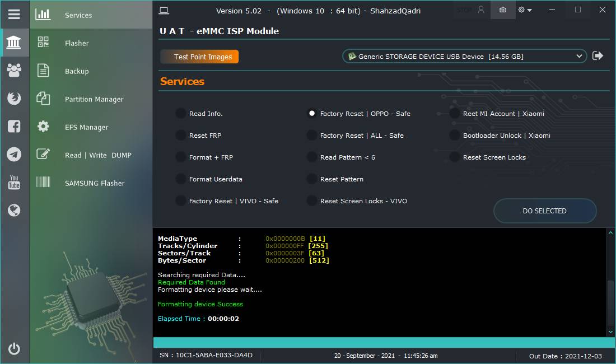
Task: Open the Telegram icon link
Action: click(x=14, y=155)
